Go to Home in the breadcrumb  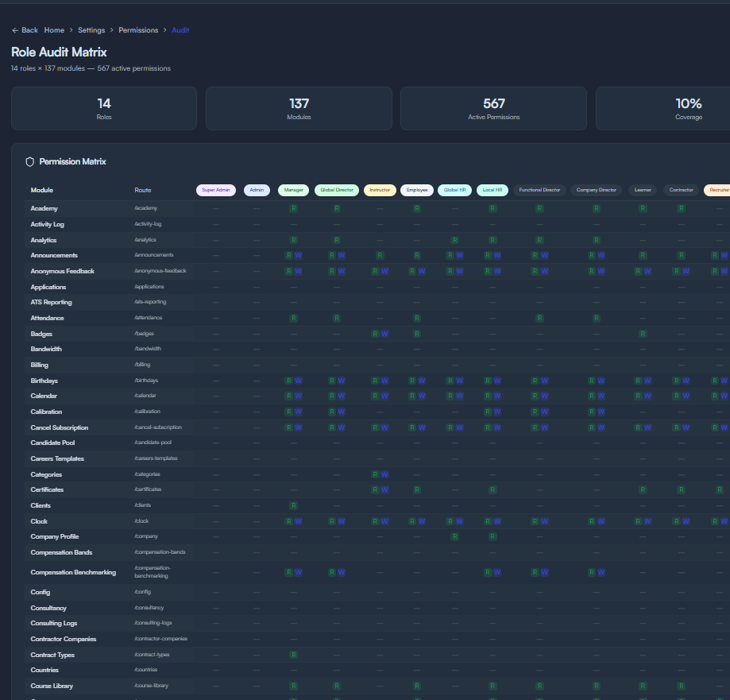tap(54, 30)
